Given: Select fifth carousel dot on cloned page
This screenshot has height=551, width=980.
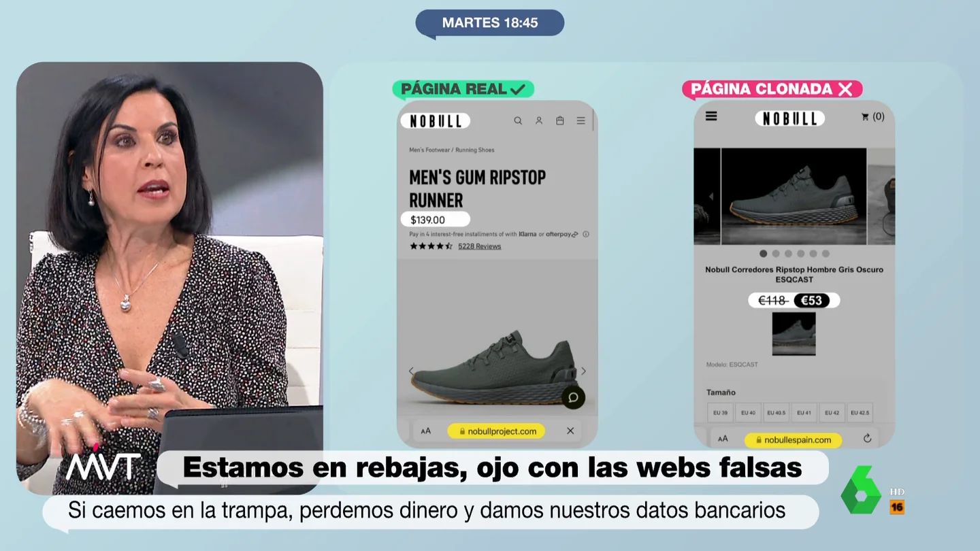Looking at the screenshot, I should click(813, 254).
